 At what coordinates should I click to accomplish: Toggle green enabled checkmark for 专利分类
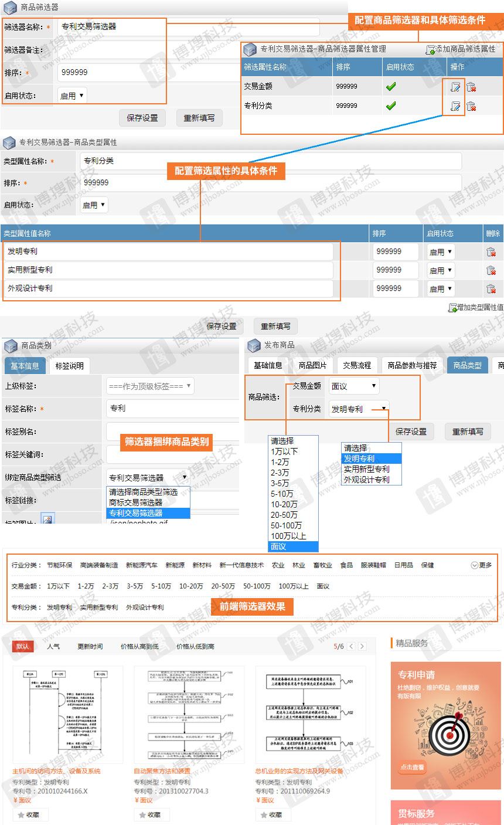tap(391, 106)
